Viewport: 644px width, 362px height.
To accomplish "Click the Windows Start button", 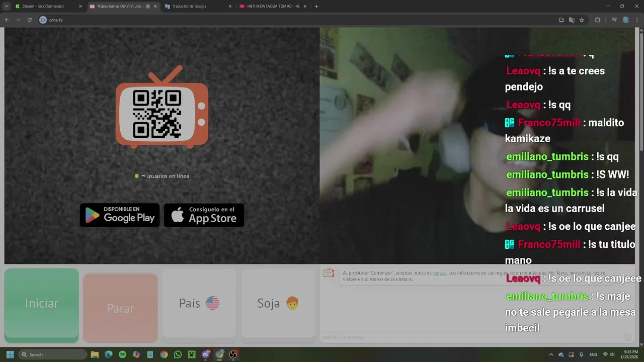I will [10, 354].
